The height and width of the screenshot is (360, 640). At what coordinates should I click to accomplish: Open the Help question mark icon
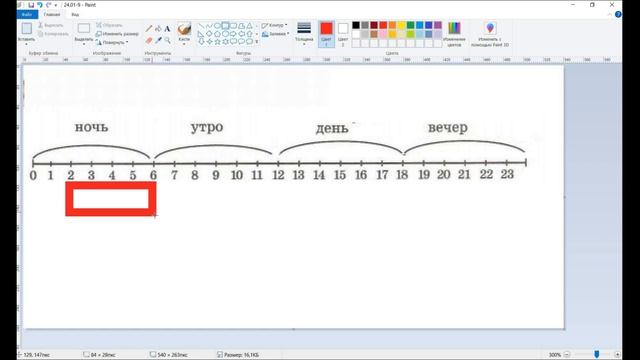coord(618,14)
